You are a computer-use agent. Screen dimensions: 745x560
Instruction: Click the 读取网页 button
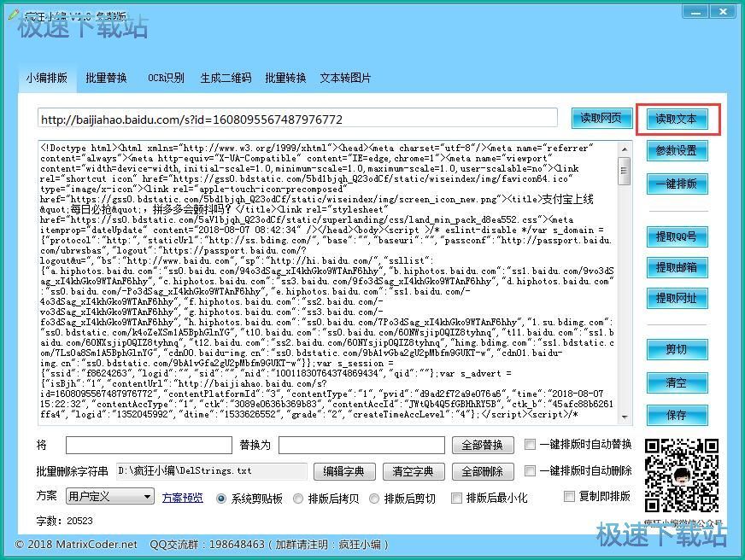(602, 118)
